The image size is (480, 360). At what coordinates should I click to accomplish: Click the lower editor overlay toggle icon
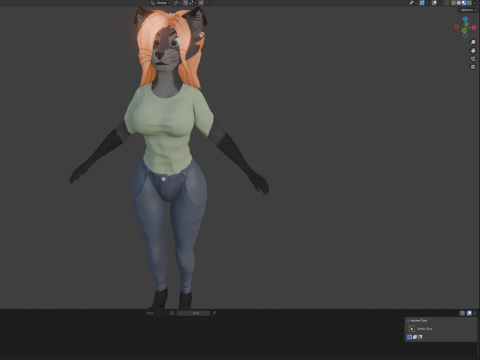coord(462,313)
